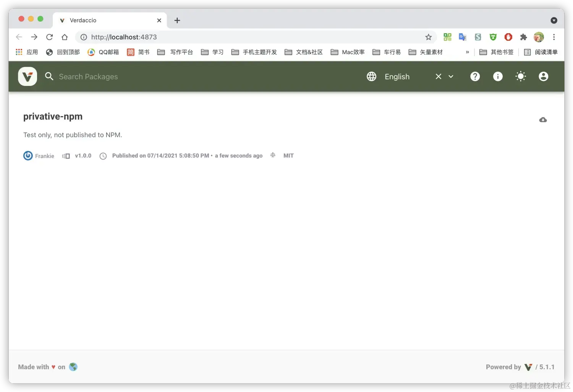Open the Google Translate extension
573x392 pixels.
463,37
